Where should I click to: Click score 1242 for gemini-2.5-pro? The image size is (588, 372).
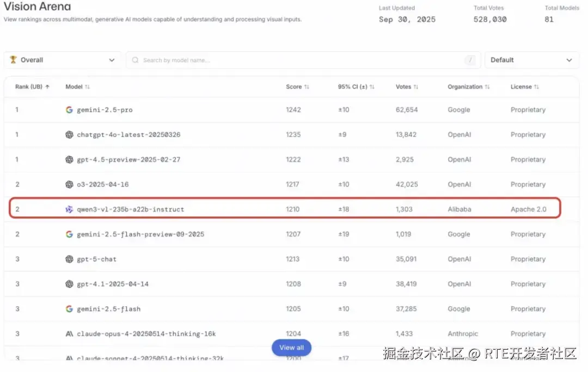pyautogui.click(x=293, y=110)
